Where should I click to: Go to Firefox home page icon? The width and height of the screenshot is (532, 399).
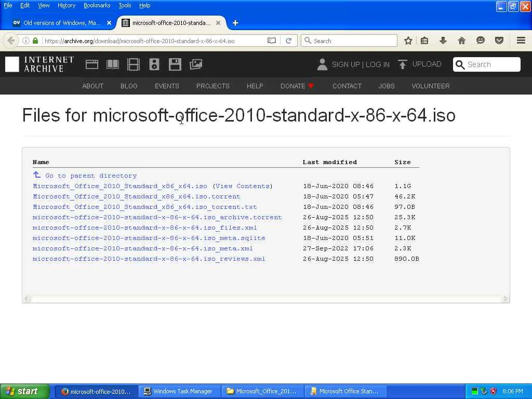pyautogui.click(x=461, y=41)
